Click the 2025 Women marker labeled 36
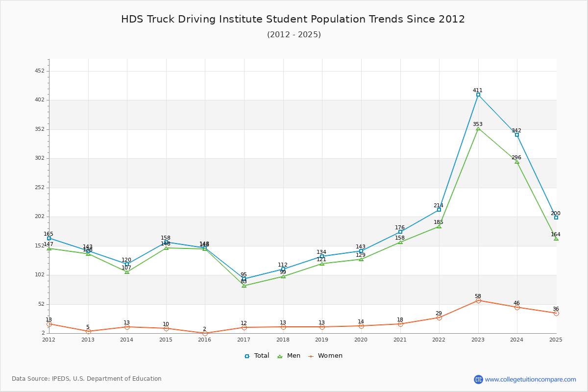588x392 pixels. pos(556,313)
